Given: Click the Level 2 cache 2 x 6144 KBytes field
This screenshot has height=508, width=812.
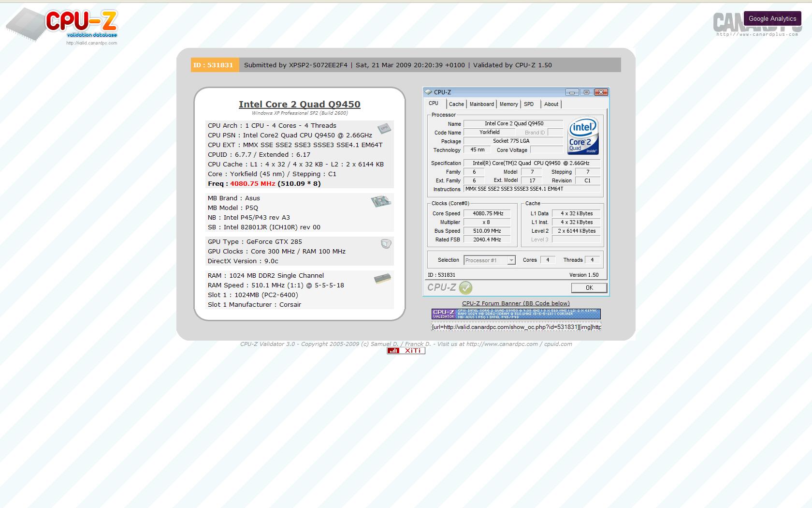Looking at the screenshot, I should tap(577, 231).
